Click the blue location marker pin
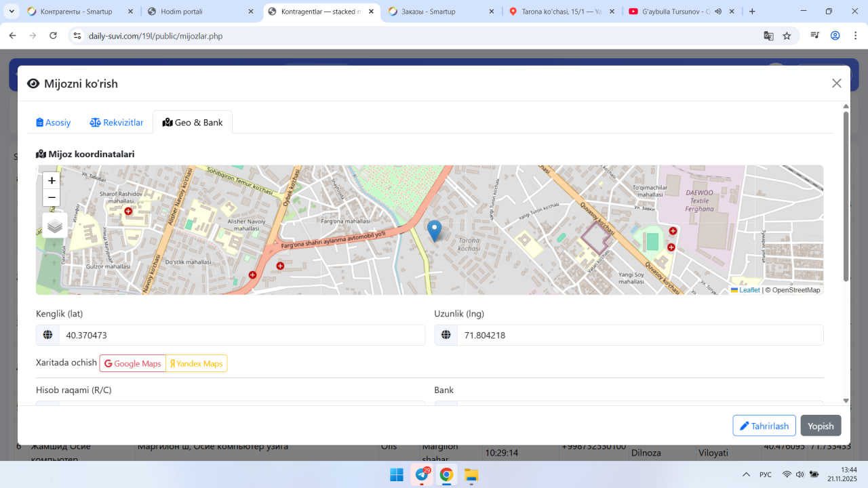Viewport: 868px width, 488px height. click(434, 230)
